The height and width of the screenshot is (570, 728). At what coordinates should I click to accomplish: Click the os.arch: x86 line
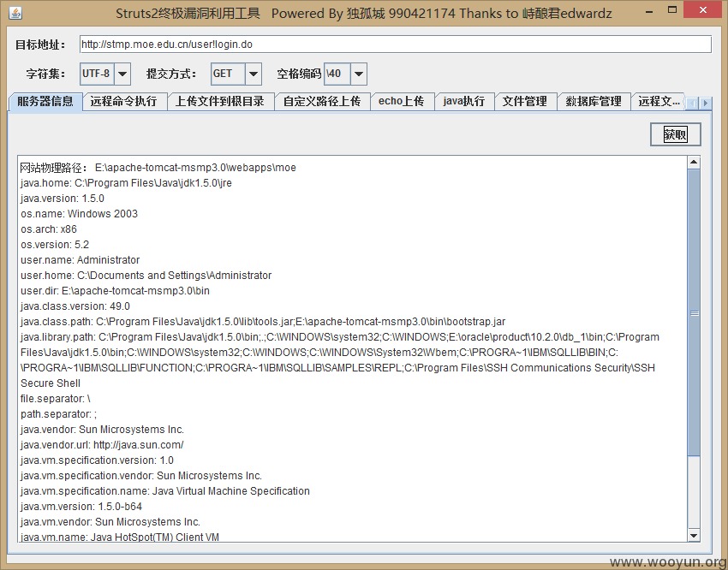point(49,229)
